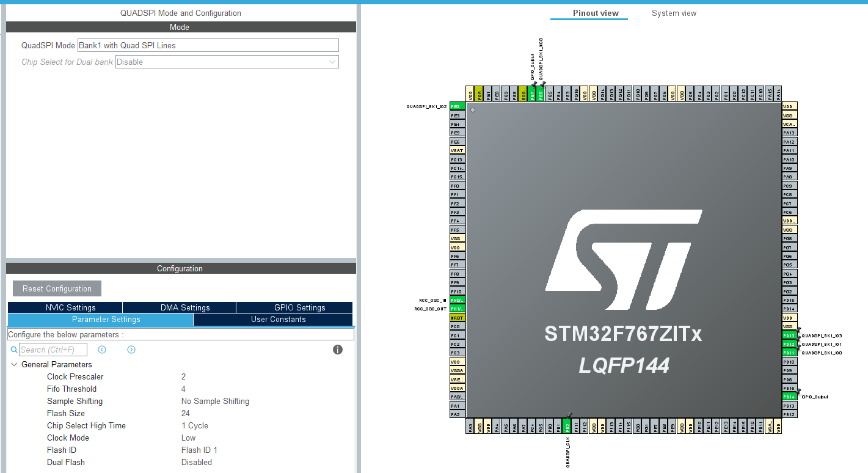The width and height of the screenshot is (868, 473).
Task: Click inside the Search (Ctrl+F) input field
Action: pos(51,349)
